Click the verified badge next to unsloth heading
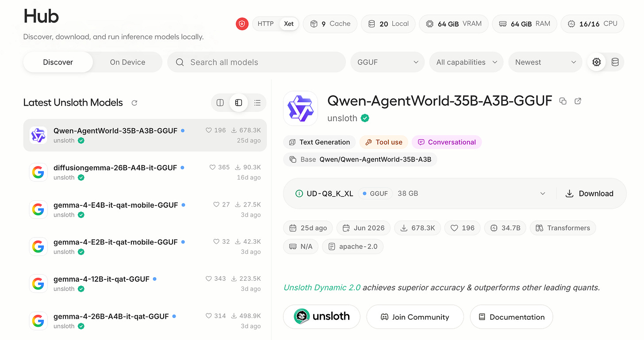The width and height of the screenshot is (644, 340). click(x=365, y=118)
